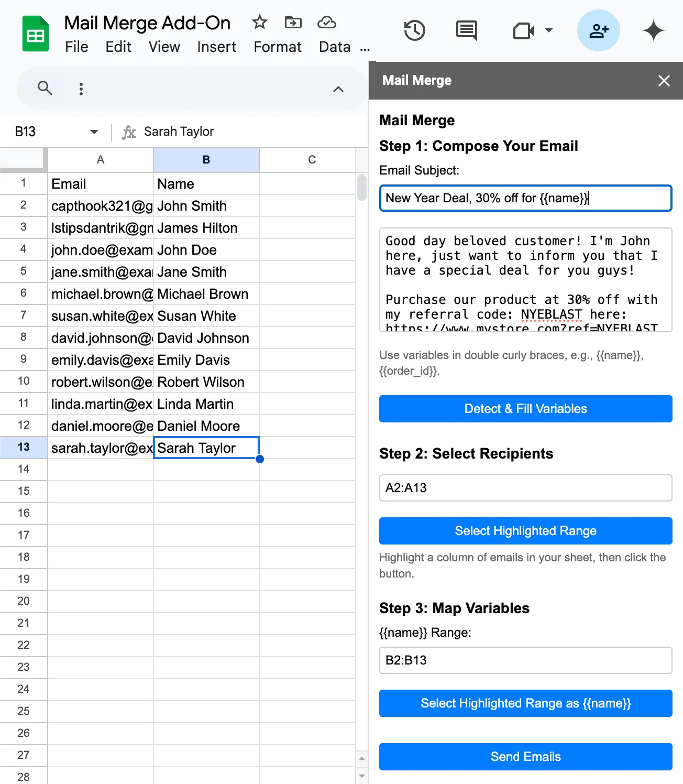Image resolution: width=683 pixels, height=784 pixels.
Task: Click the spreadsheet vertical scrollbar thumb
Action: click(x=361, y=188)
